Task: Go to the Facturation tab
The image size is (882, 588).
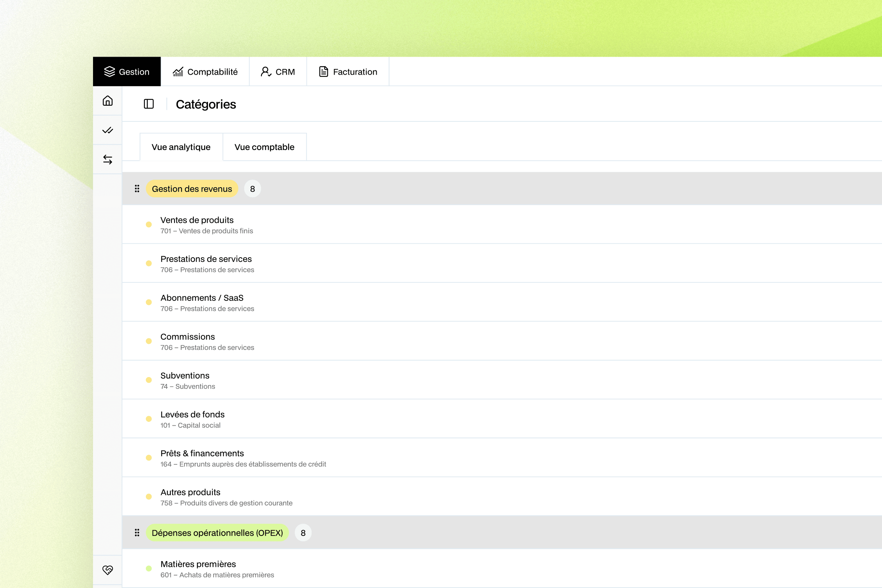Action: (348, 72)
